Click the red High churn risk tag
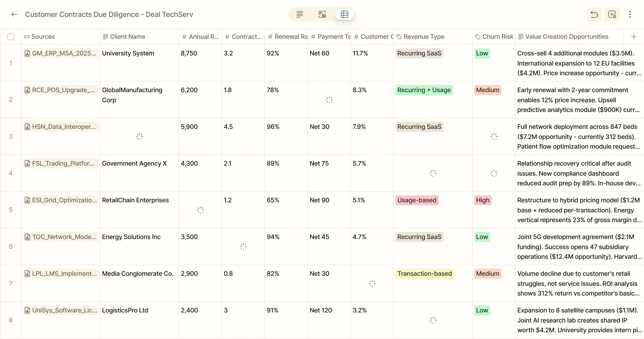Viewport: 644px width, 339px height. (x=483, y=200)
